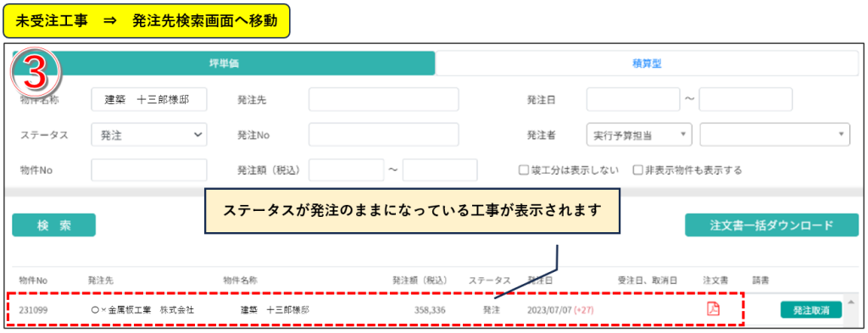Viewport: 868px width, 333px height.
Task: Click the 検索 button
Action: tap(53, 225)
